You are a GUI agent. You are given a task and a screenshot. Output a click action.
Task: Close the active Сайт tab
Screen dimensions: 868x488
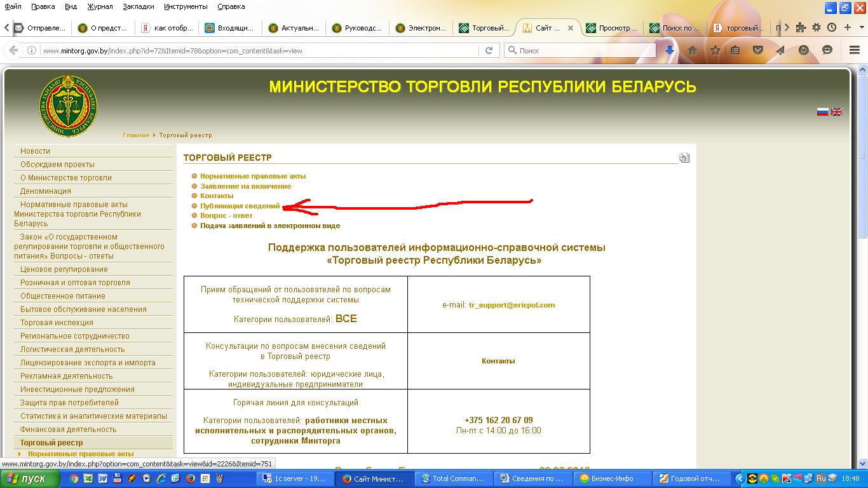(571, 28)
